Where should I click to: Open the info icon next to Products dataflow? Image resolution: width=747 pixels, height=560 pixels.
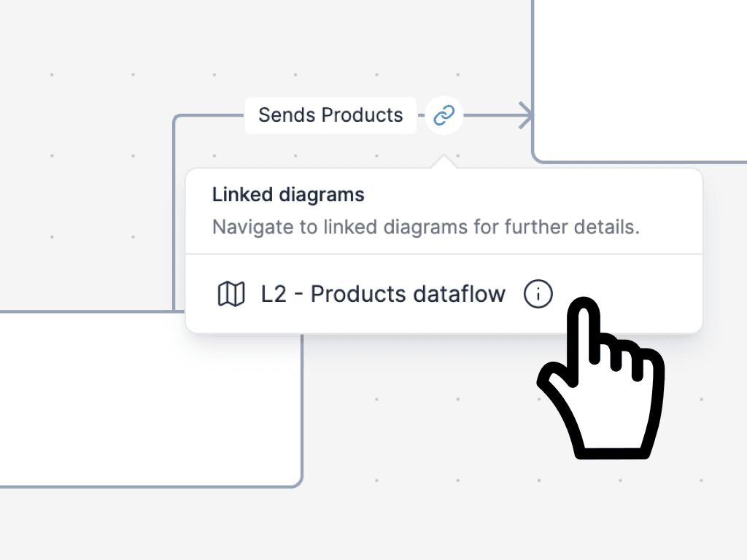tap(538, 294)
